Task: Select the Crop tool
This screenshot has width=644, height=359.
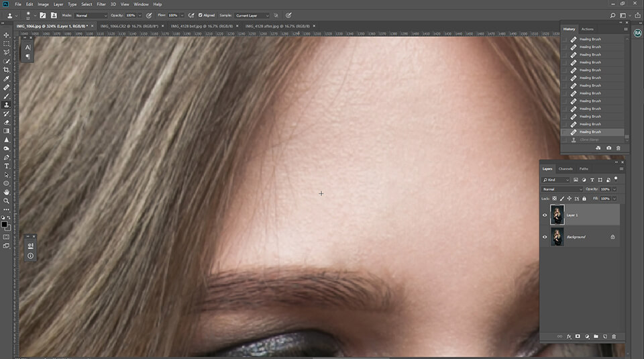Action: click(x=6, y=70)
